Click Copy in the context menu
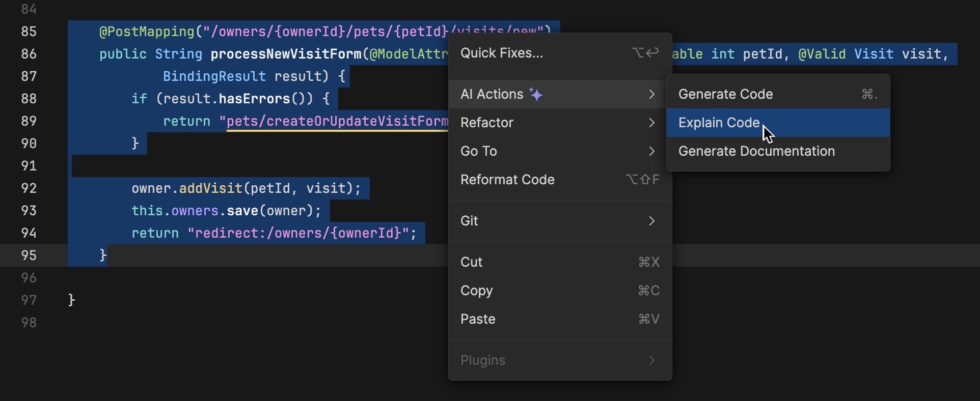Image resolution: width=980 pixels, height=401 pixels. click(x=476, y=291)
